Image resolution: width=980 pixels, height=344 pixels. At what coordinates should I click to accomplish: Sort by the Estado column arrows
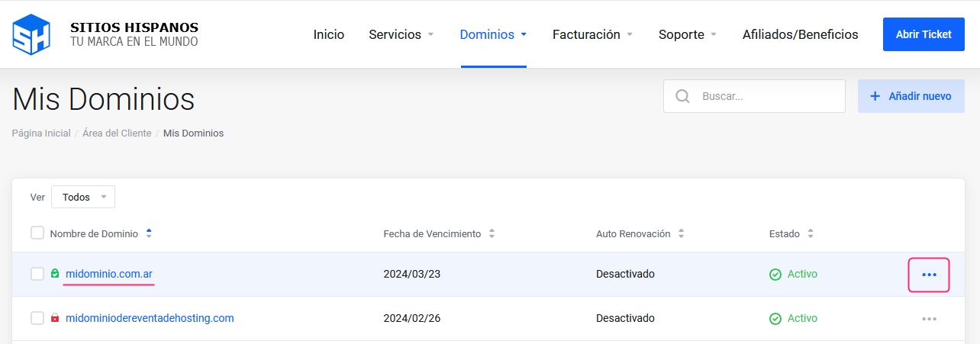[811, 233]
